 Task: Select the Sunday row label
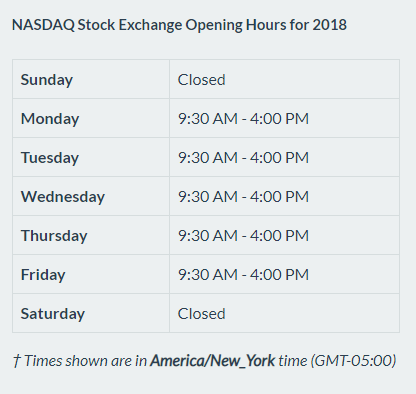tap(47, 80)
